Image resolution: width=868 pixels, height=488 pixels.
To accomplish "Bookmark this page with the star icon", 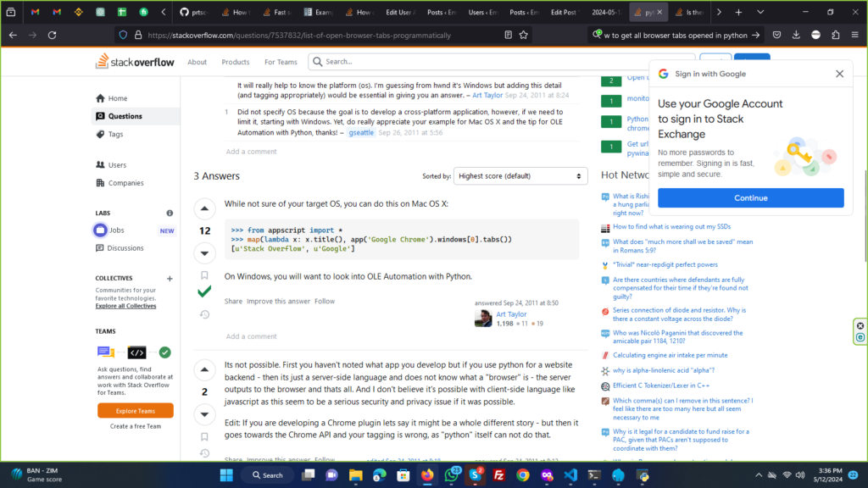I will coord(524,35).
